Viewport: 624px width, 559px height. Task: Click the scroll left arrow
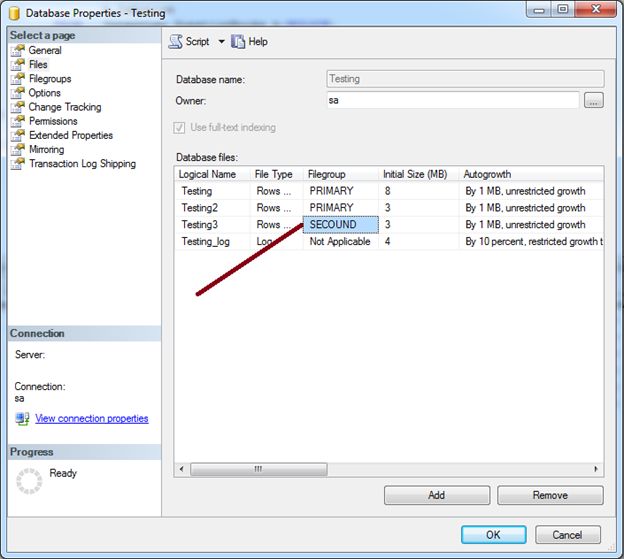tap(182, 469)
